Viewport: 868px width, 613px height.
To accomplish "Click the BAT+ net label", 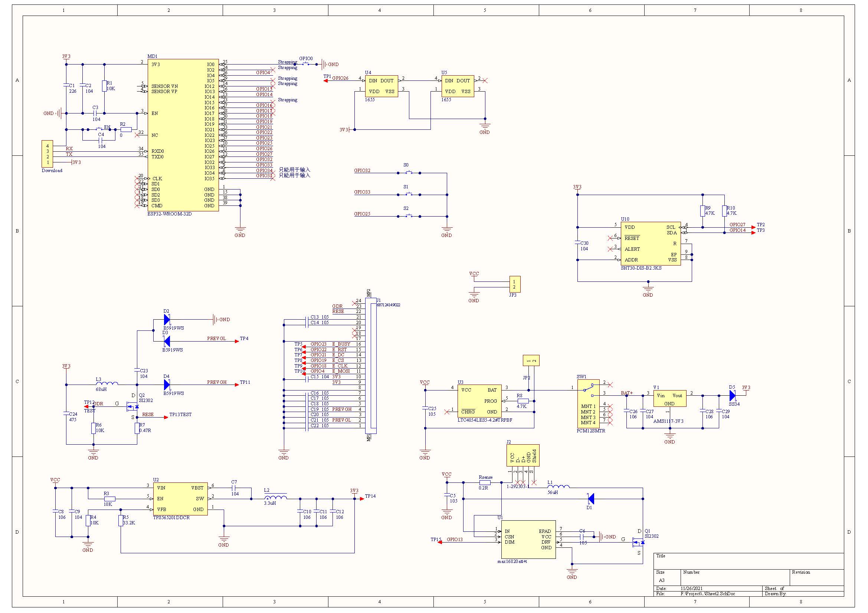I will pyautogui.click(x=627, y=393).
